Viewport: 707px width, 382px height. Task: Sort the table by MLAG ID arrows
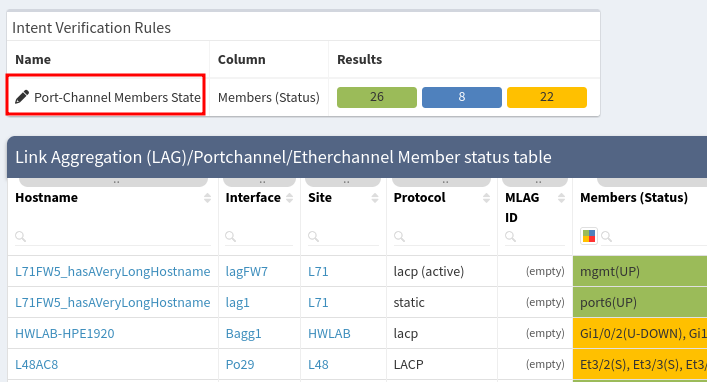(561, 198)
